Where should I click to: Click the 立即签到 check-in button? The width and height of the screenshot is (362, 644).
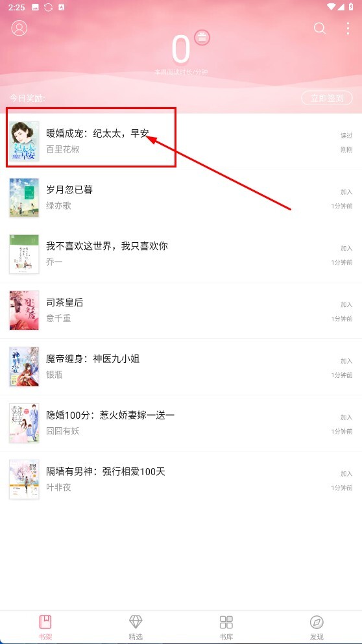[x=327, y=98]
